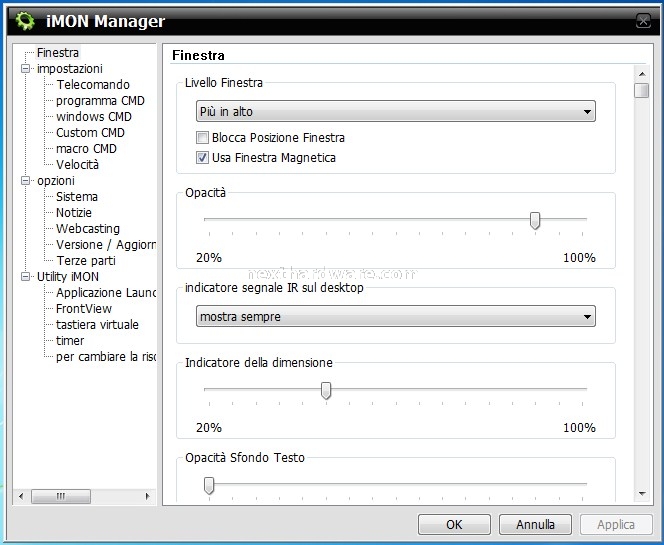
Task: Select Terze parti in the tree
Action: [86, 260]
